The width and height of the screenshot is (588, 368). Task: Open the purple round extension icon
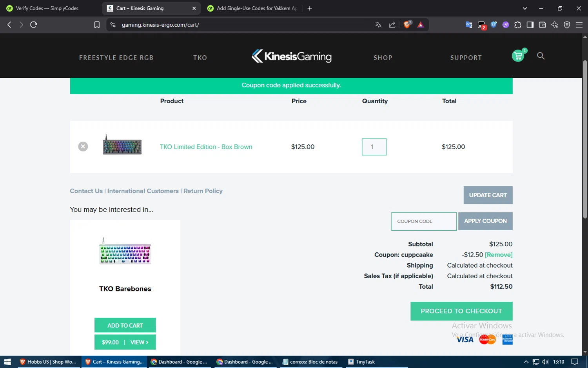tap(506, 25)
